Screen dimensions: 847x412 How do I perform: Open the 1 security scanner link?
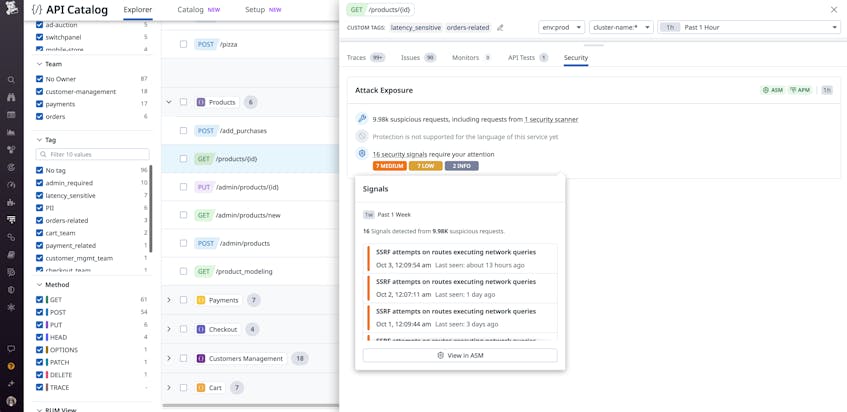551,119
